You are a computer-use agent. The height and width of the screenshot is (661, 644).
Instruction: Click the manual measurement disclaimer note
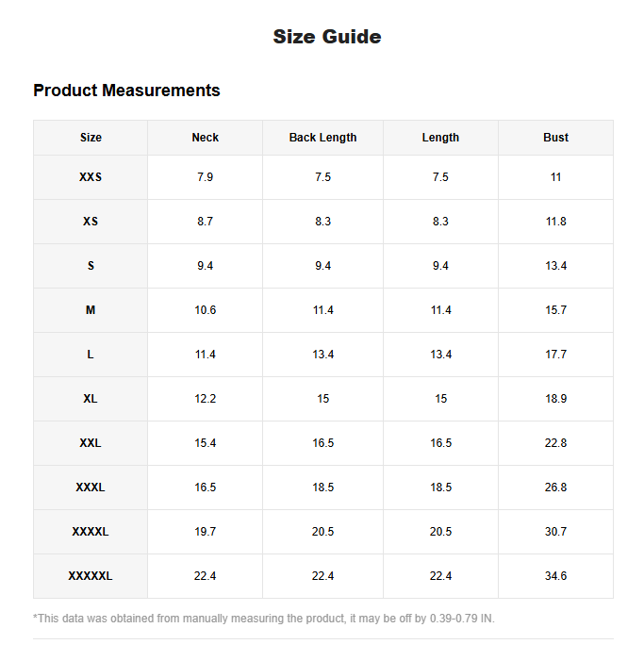[264, 619]
